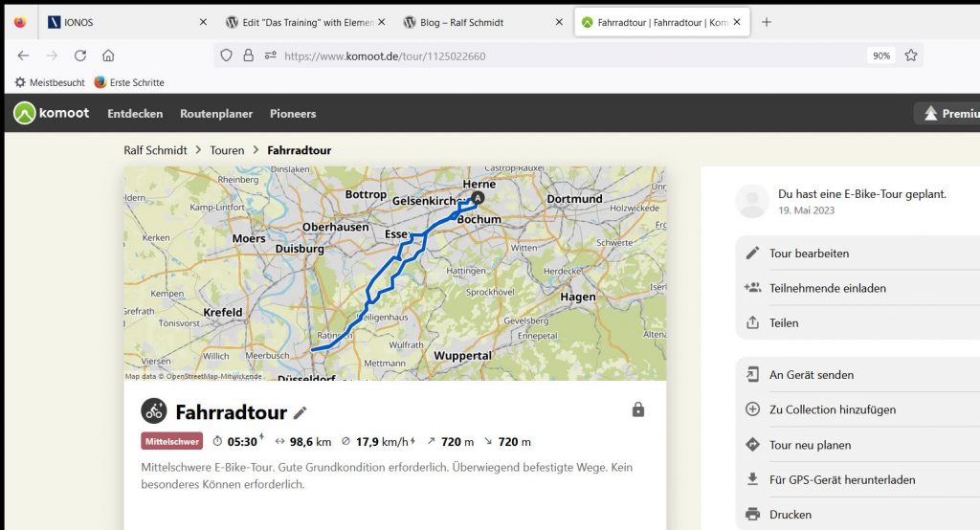Add tour via Zu Collection hinzufügen
The width and height of the screenshot is (980, 530).
pyautogui.click(x=832, y=409)
